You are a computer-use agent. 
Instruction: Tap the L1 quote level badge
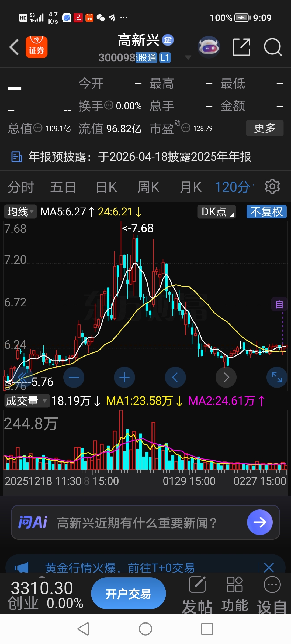click(x=165, y=57)
